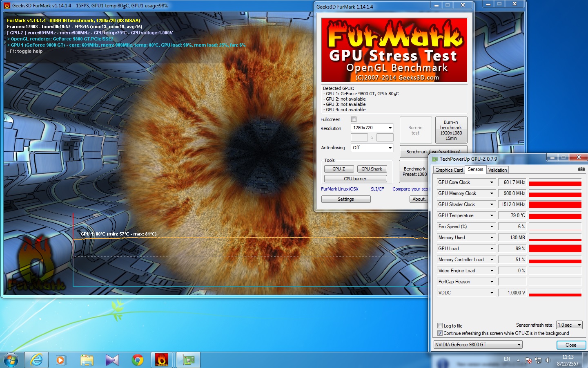Click the GPU 1: GeForce 9800 GT detected line

coord(361,94)
